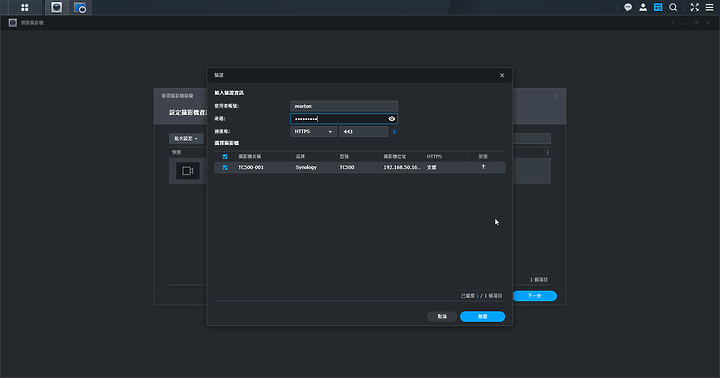
Task: Close the verification dialog with the X
Action: tap(502, 75)
